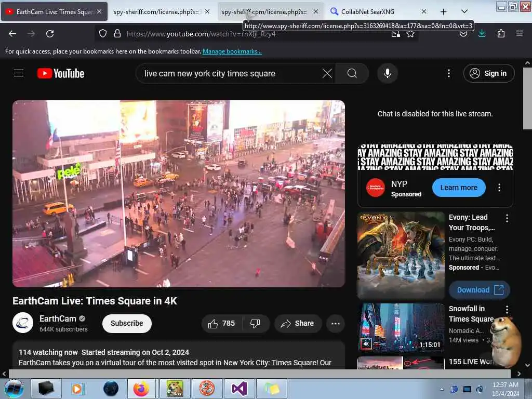This screenshot has height=399, width=532.
Task: Bookmark this page with the star icon
Action: (410, 34)
